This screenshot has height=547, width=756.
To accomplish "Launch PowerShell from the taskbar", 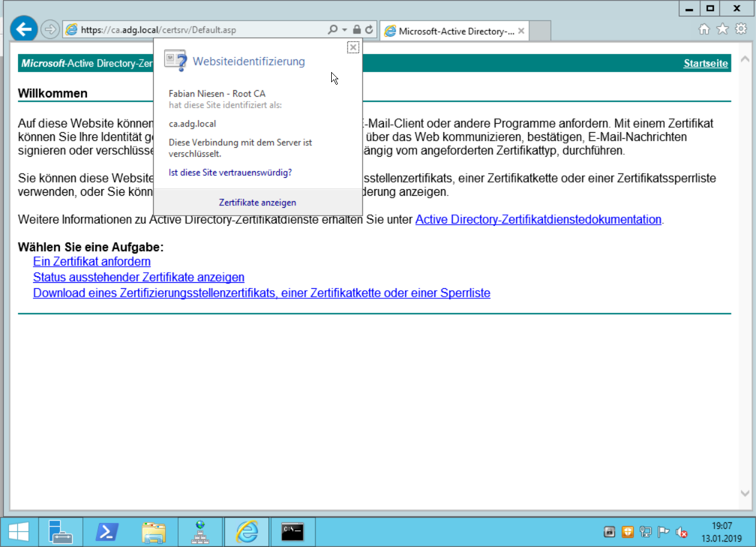I will [107, 531].
